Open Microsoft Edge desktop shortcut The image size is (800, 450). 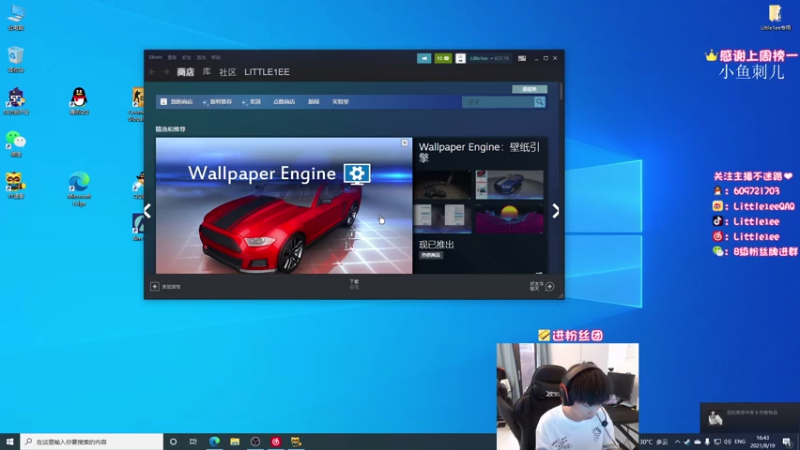click(79, 189)
